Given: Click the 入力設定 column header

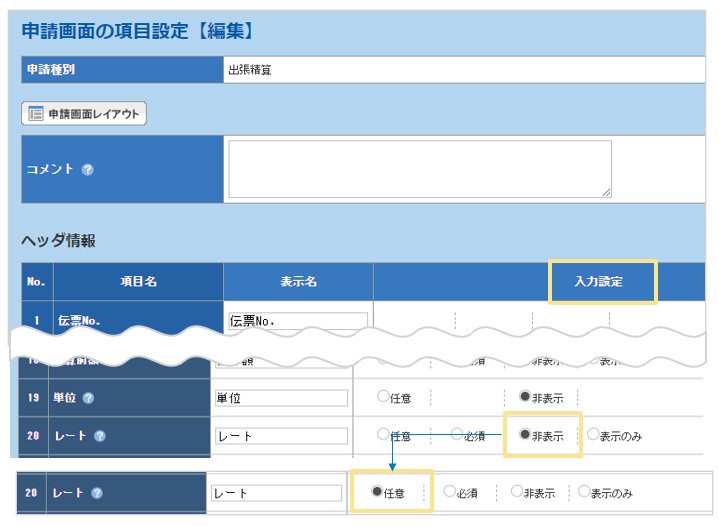Looking at the screenshot, I should [599, 281].
